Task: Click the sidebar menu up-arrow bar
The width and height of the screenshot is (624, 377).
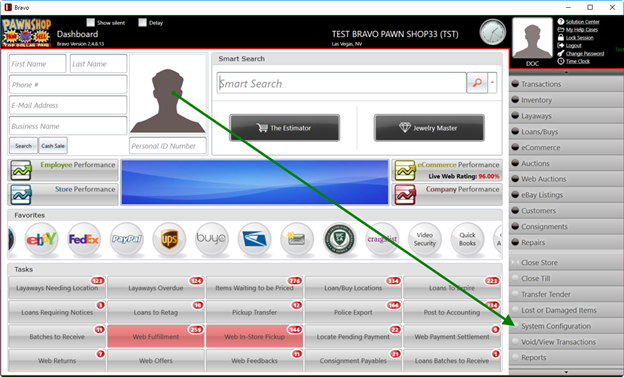Action: (x=566, y=72)
